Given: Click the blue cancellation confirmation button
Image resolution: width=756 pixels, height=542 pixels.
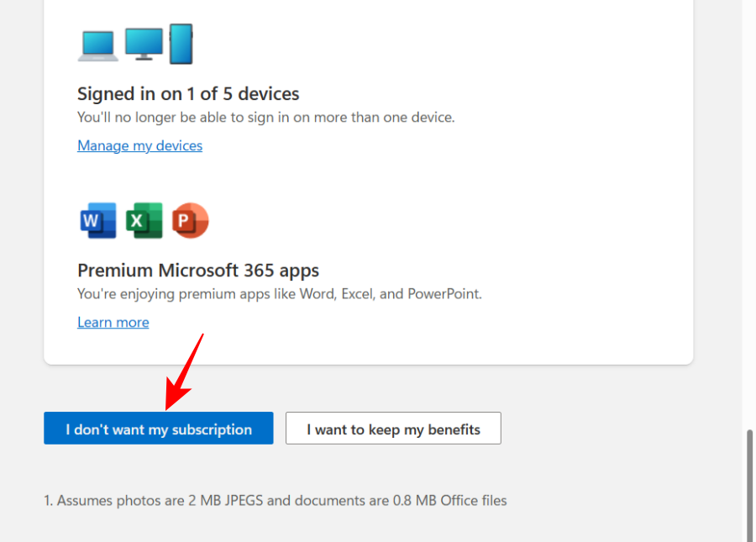Looking at the screenshot, I should tap(158, 429).
